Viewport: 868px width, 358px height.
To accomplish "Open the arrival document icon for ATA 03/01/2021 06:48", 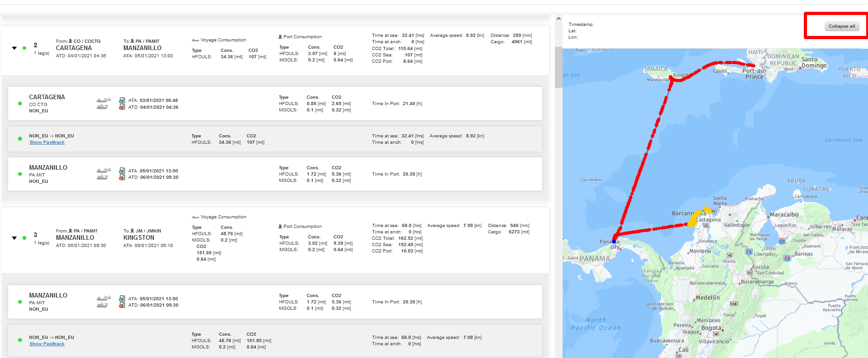I will [122, 101].
